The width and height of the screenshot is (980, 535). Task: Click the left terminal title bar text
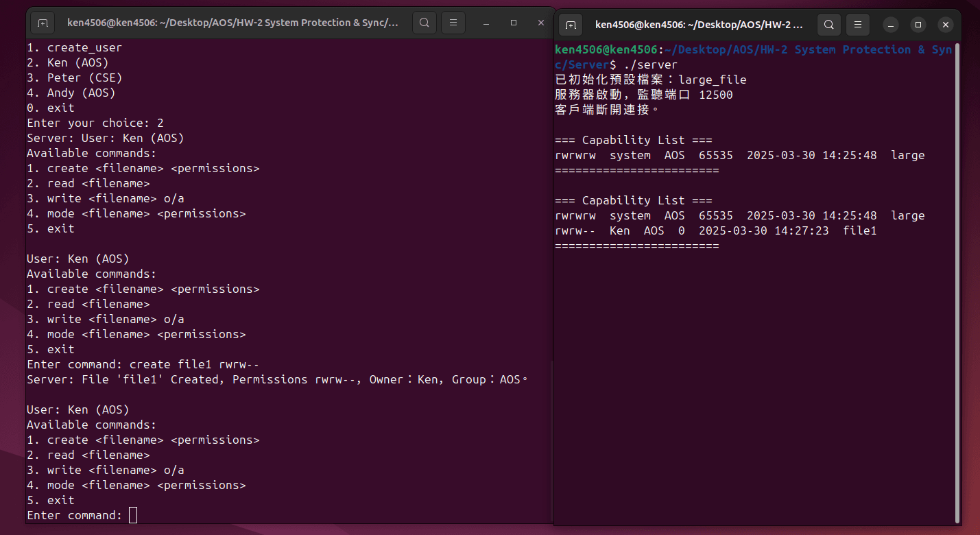point(232,23)
